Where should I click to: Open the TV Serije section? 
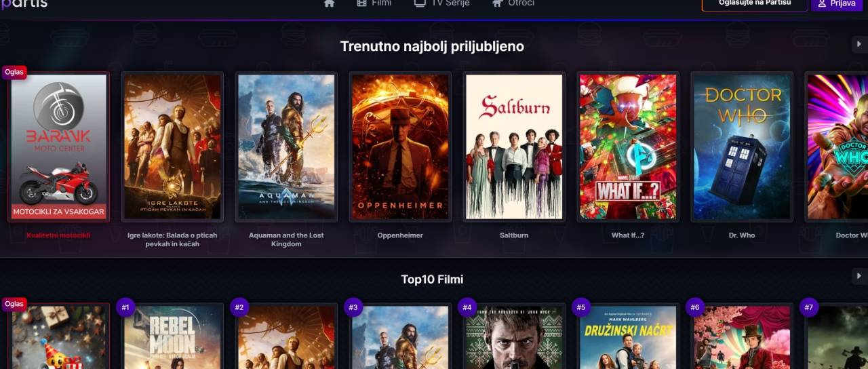point(441,3)
